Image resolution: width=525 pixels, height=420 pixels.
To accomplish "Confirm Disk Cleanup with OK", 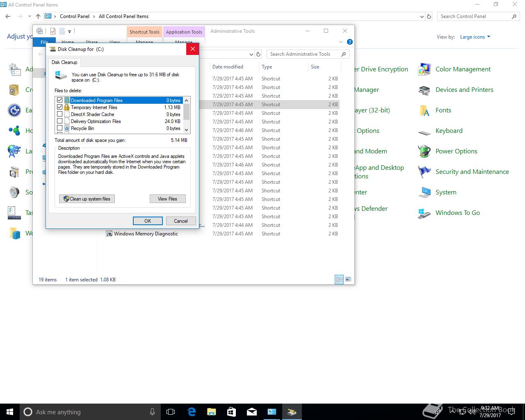I will point(148,221).
